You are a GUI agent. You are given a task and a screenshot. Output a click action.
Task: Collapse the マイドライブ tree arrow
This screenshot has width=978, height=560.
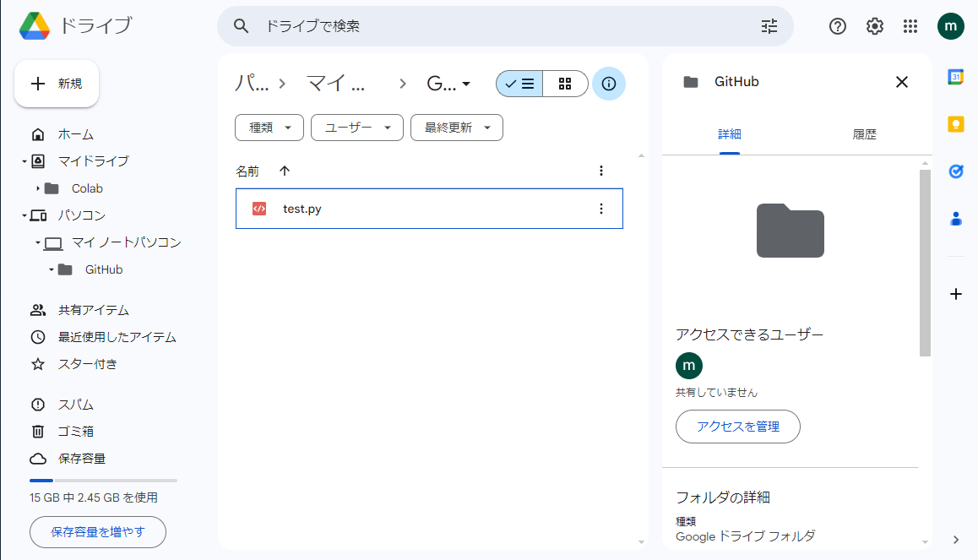click(x=24, y=161)
